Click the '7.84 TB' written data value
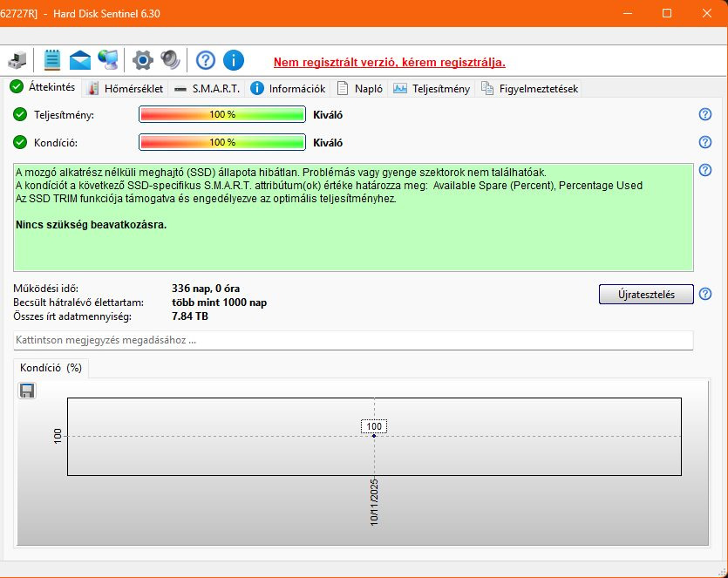 [x=190, y=316]
